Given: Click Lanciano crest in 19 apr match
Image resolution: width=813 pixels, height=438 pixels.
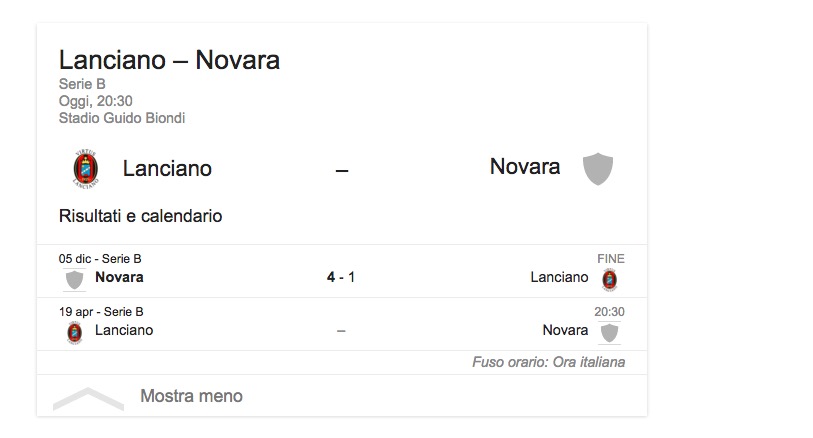Looking at the screenshot, I should coord(74,332).
